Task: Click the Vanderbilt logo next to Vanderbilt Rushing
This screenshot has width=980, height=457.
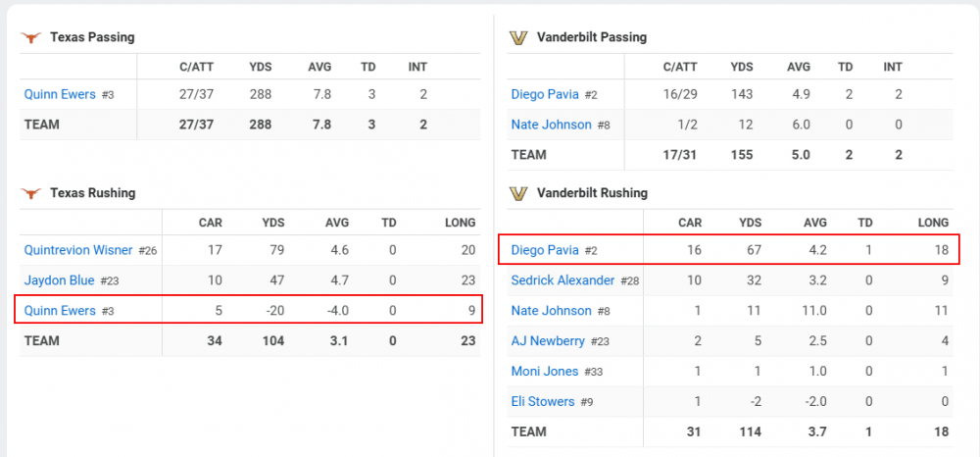Action: coord(518,193)
